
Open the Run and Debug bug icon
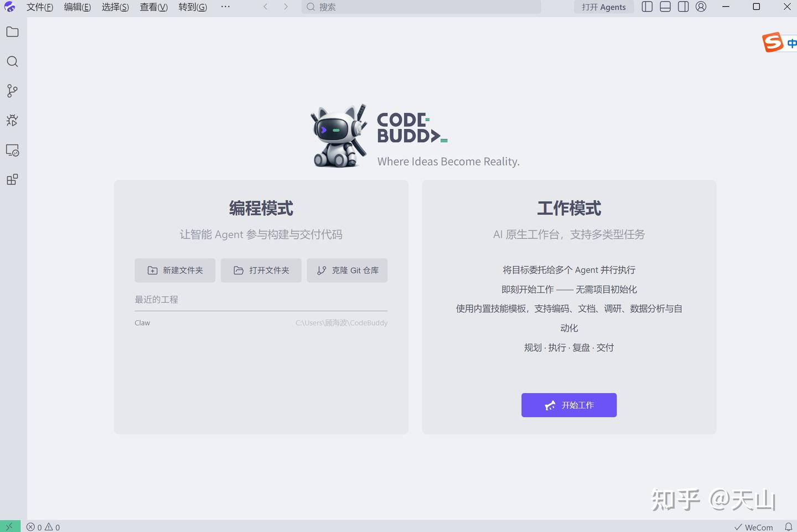point(12,121)
